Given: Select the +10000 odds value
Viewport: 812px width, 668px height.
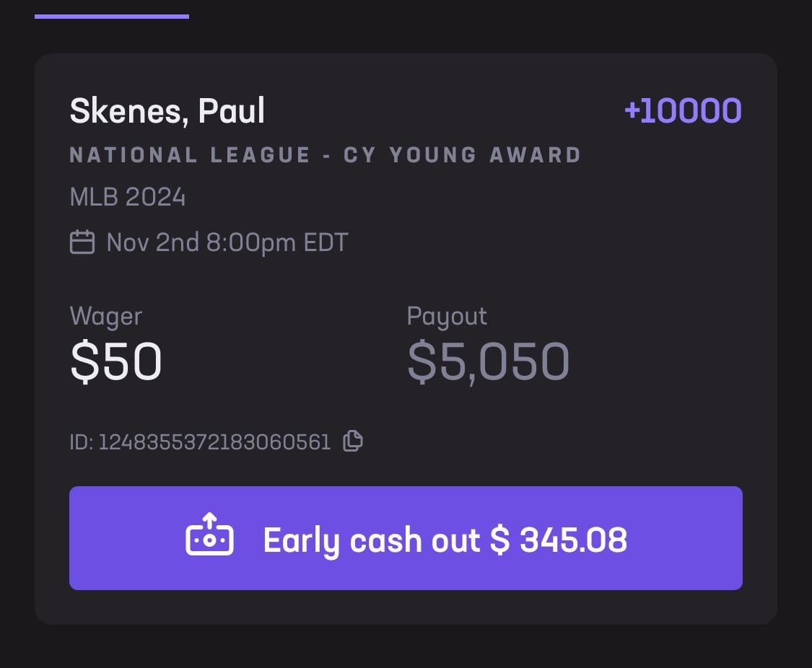Looking at the screenshot, I should tap(684, 110).
